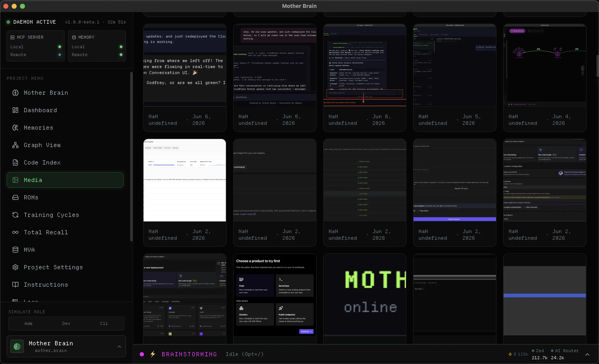Click Memory Remote status indicator dot
599x364 pixels.
[121, 55]
